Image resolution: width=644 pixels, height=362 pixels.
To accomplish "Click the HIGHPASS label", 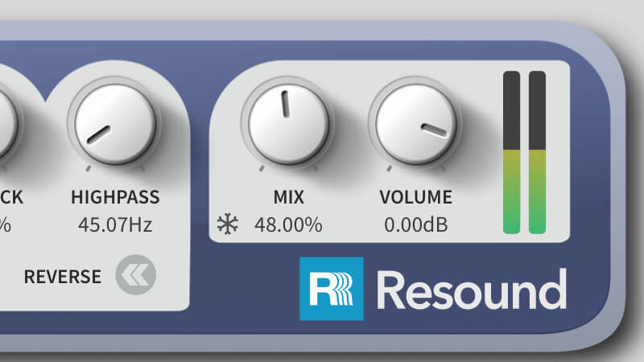I will 115,197.
